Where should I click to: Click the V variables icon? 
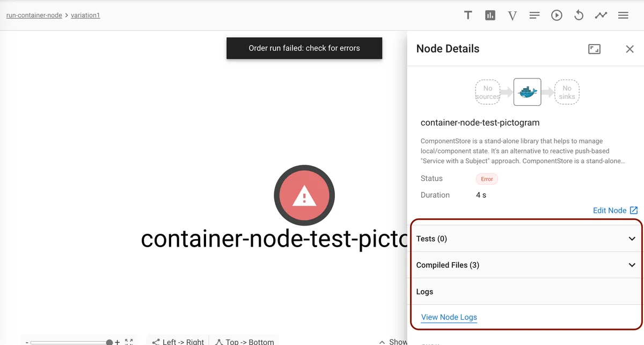[512, 16]
